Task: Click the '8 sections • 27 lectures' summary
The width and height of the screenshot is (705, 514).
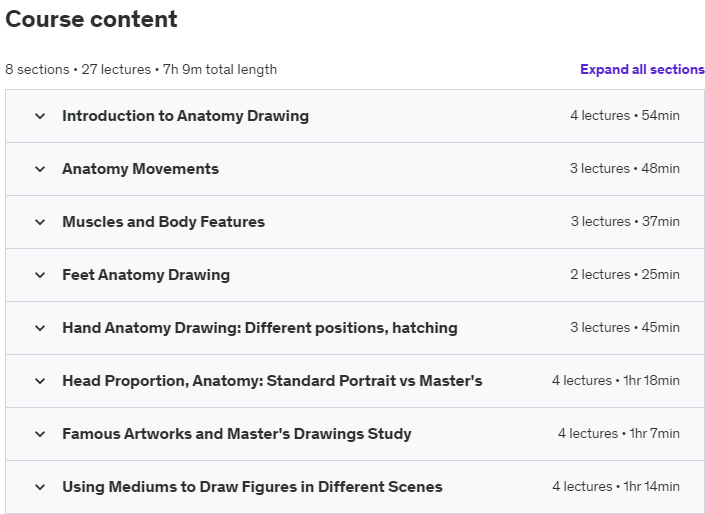Action: point(141,70)
